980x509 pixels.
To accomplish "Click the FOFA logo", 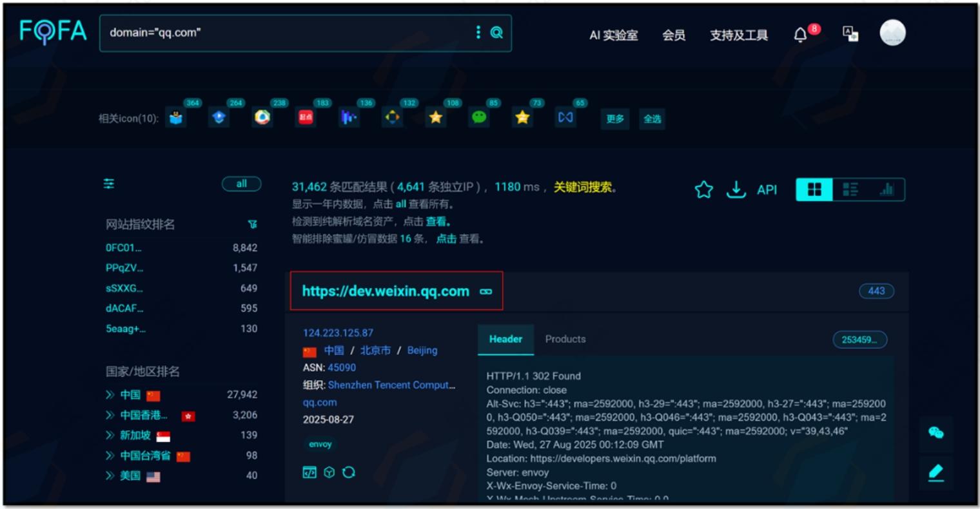I will 53,32.
